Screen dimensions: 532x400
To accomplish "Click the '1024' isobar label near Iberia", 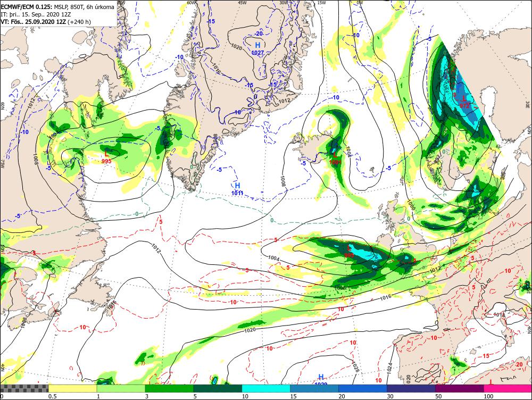I will pyautogui.click(x=389, y=368).
